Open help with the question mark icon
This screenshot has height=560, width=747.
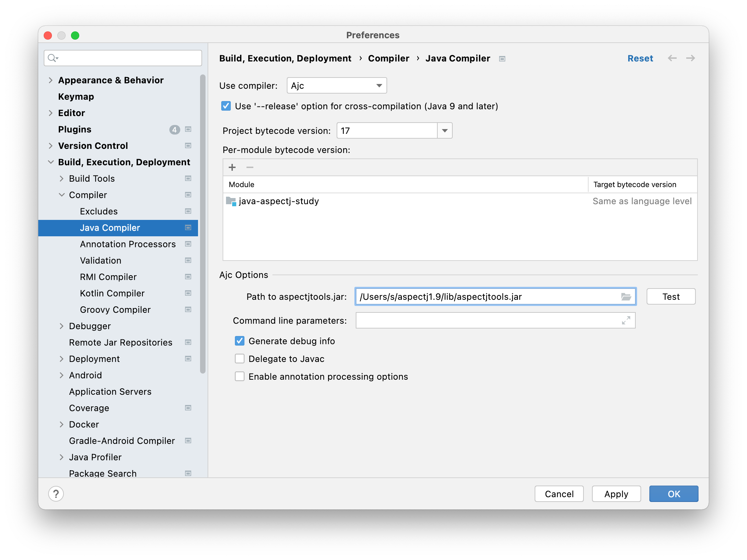[x=56, y=494]
